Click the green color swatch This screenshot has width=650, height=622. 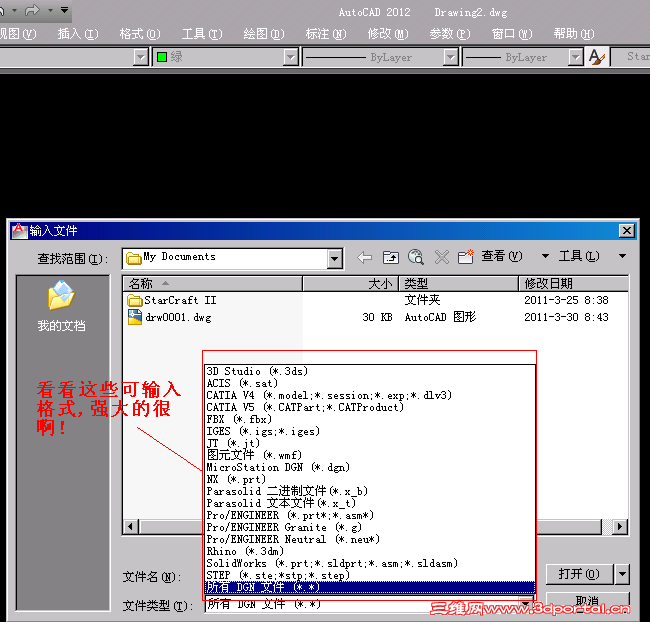pyautogui.click(x=162, y=57)
